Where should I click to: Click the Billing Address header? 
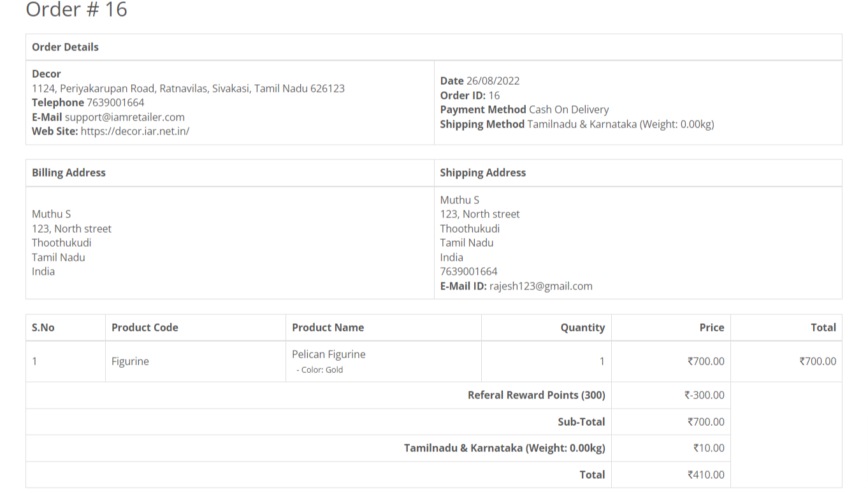pyautogui.click(x=69, y=173)
